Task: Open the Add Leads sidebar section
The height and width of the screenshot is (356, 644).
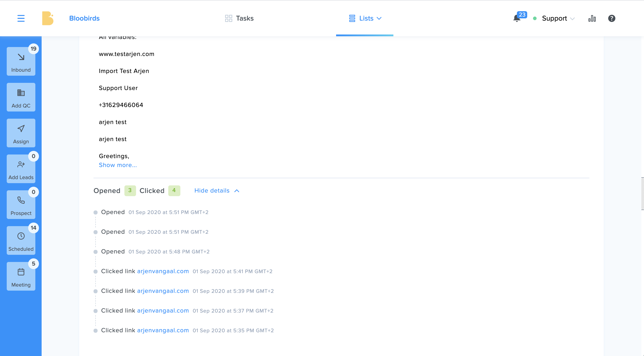Action: [x=21, y=169]
